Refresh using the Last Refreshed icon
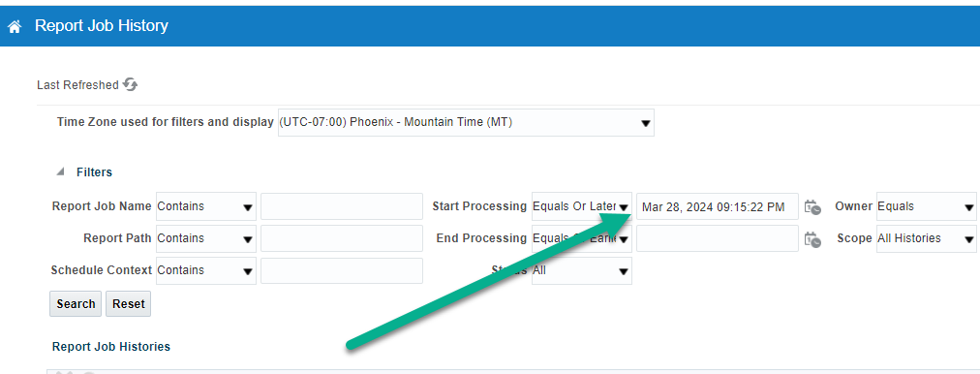980x374 pixels. 130,84
